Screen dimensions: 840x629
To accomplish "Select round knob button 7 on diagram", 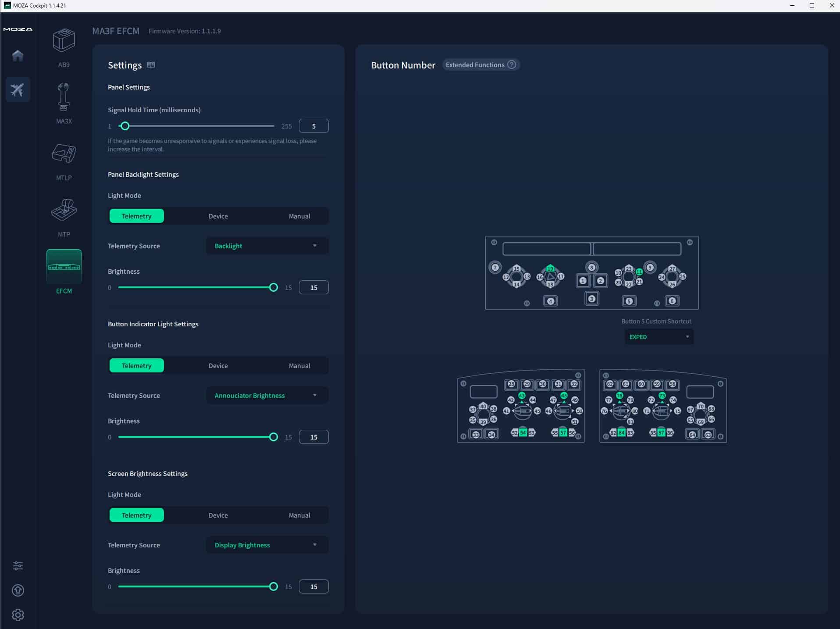I will click(495, 267).
